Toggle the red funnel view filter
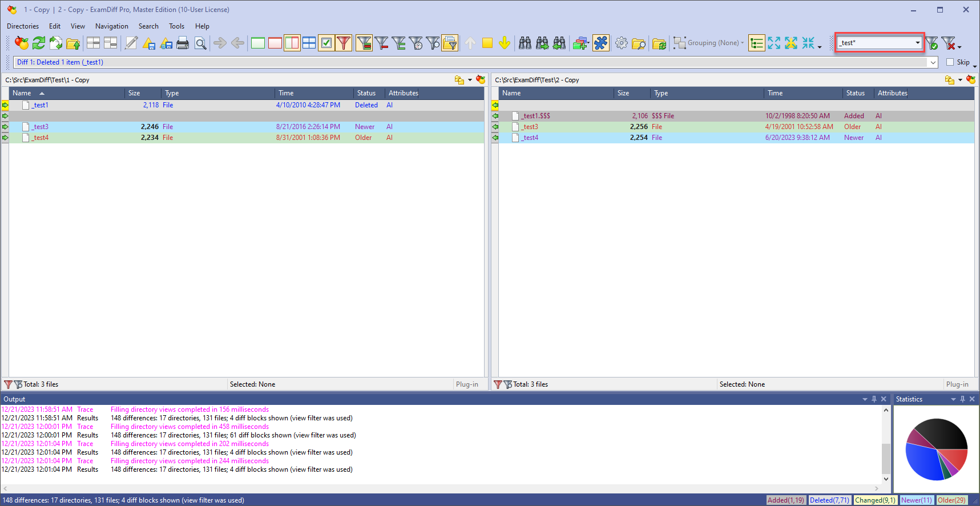 point(344,43)
